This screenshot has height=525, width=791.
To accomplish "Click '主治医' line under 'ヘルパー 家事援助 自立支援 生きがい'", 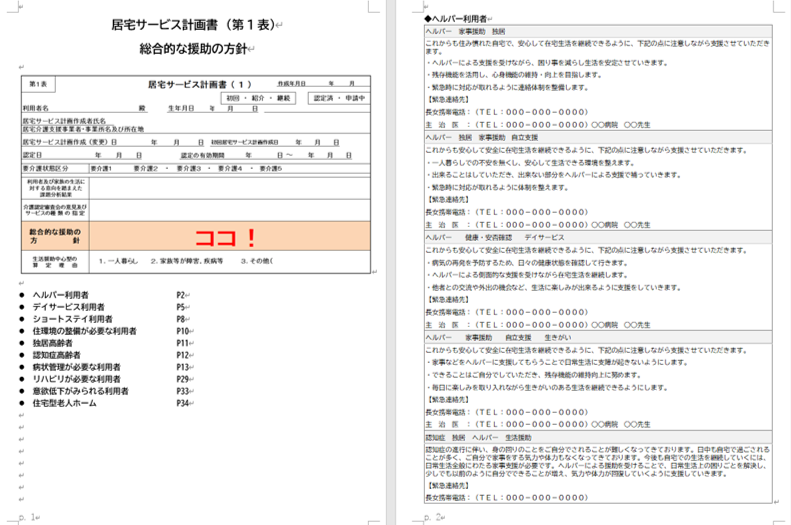I will [538, 424].
